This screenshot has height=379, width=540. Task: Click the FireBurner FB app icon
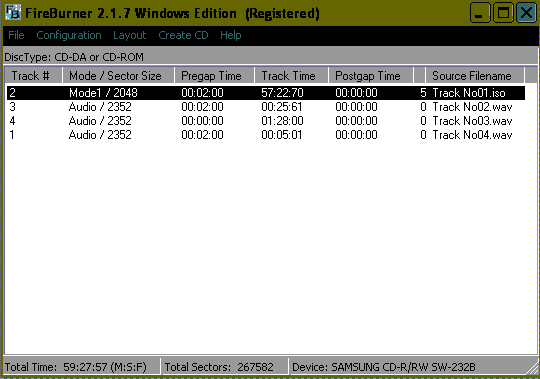13,12
